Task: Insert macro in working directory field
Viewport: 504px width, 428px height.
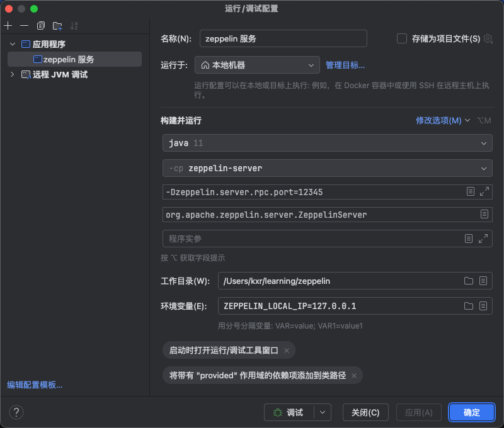Action: (483, 281)
